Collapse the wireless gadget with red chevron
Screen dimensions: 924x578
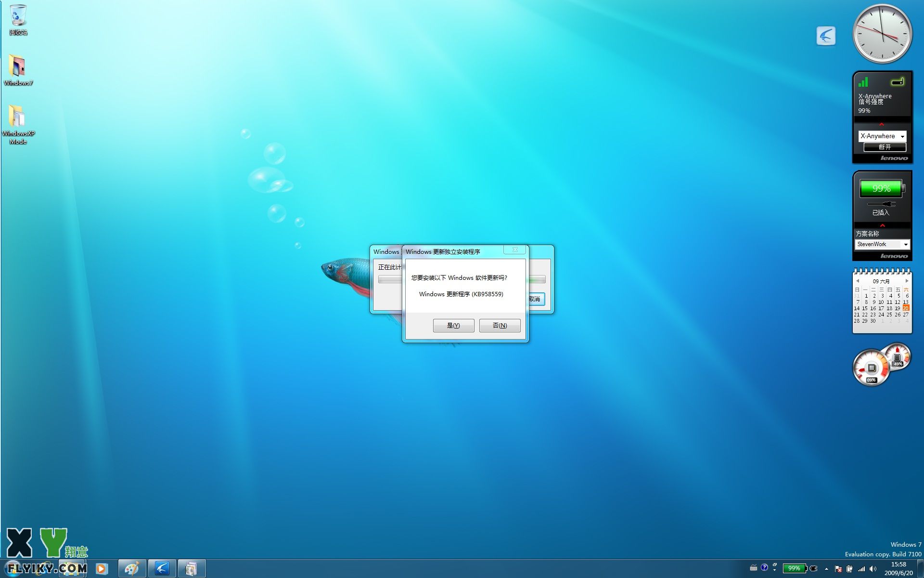tap(882, 125)
